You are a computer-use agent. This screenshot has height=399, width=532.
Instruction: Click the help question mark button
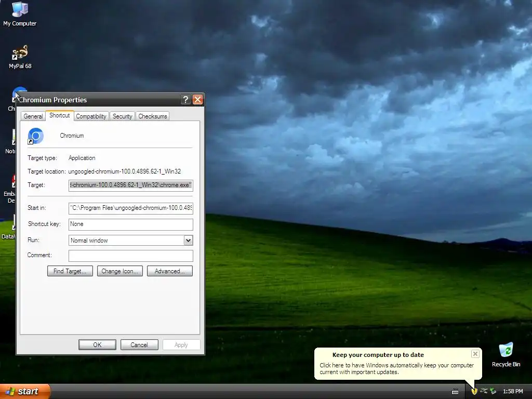[185, 99]
